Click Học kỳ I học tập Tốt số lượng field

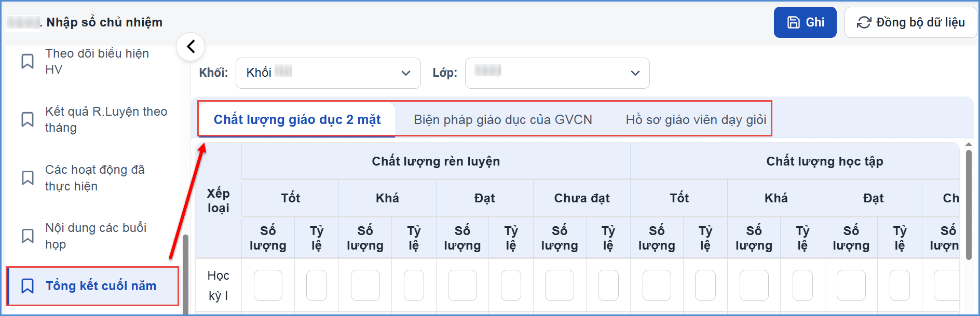(x=657, y=285)
